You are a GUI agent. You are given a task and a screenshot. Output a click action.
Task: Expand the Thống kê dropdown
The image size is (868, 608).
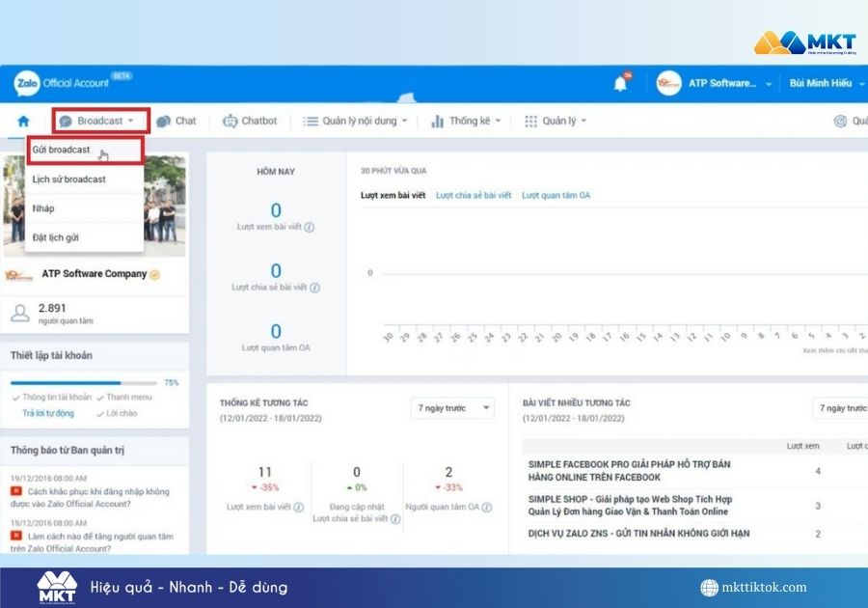click(x=498, y=121)
